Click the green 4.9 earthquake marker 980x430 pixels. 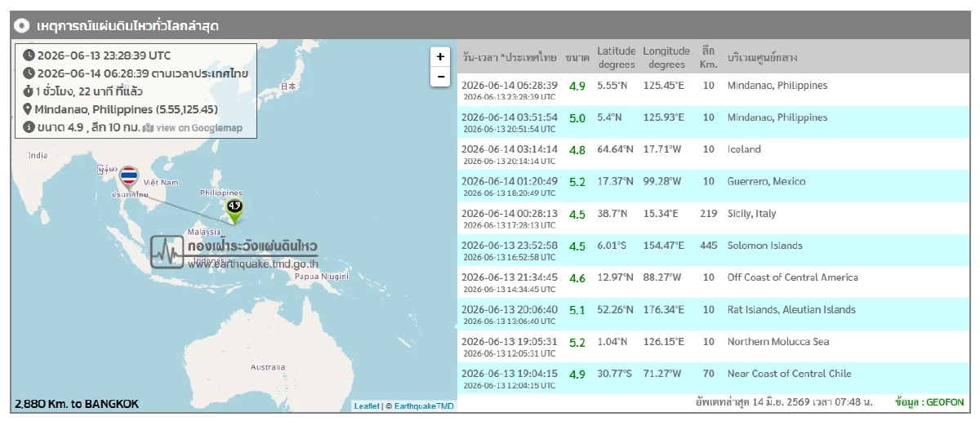[234, 211]
